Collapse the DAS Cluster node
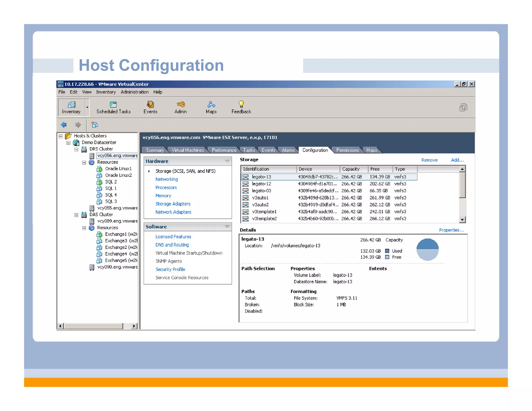Viewport: 532px width, 411px height. [x=76, y=215]
